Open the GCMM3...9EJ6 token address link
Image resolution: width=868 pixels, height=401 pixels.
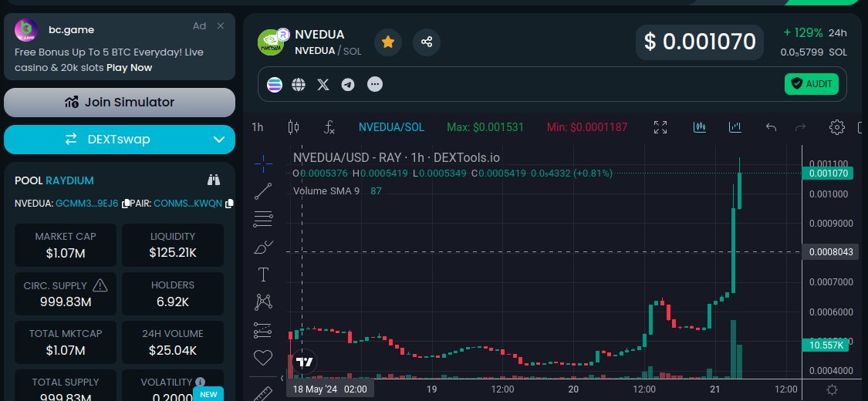[87, 204]
